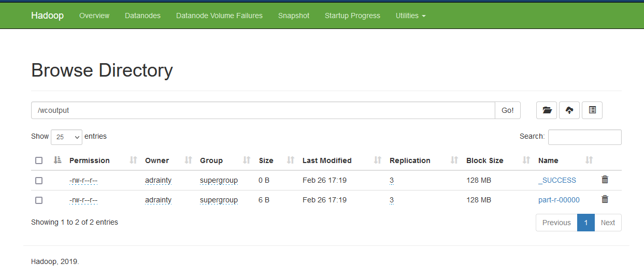Click the Block Size column header text
The width and height of the screenshot is (644, 279).
click(485, 160)
